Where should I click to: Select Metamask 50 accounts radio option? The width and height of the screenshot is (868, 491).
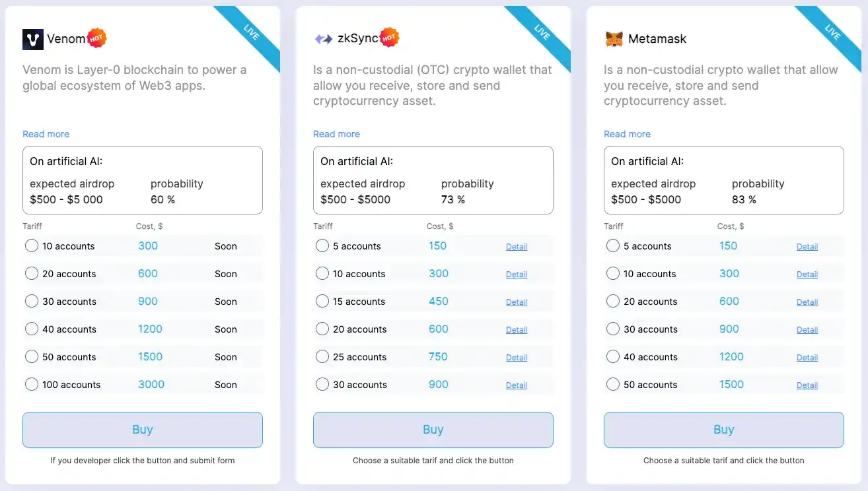[x=613, y=385]
